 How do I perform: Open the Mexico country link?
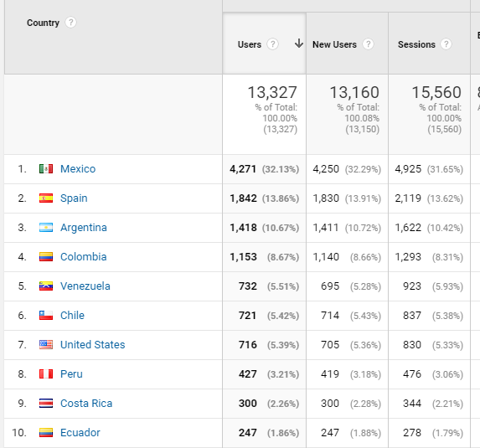pyautogui.click(x=78, y=168)
